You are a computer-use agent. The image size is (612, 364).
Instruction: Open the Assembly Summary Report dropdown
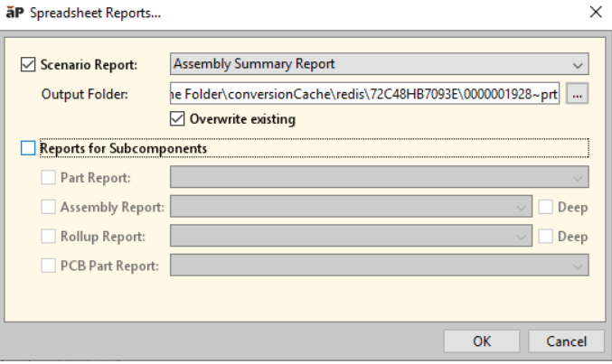click(x=379, y=64)
